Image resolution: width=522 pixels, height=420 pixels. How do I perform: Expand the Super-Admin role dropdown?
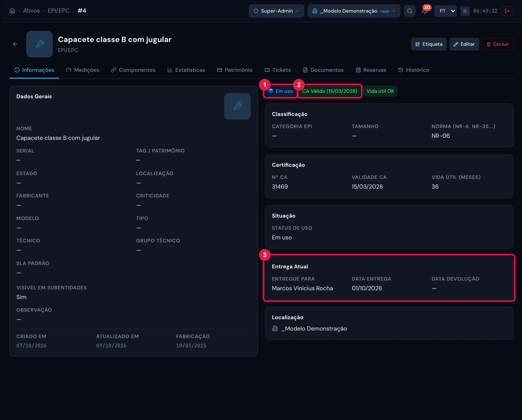[276, 11]
